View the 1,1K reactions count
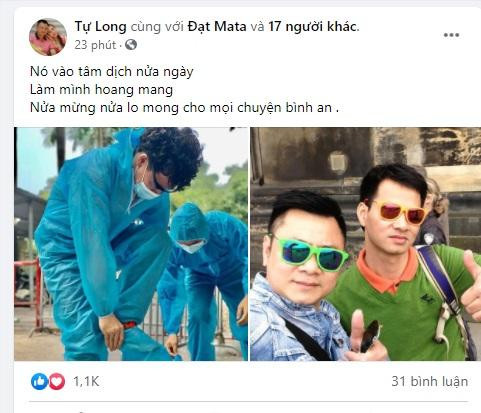Screen dimensions: 481x413 (x=86, y=382)
